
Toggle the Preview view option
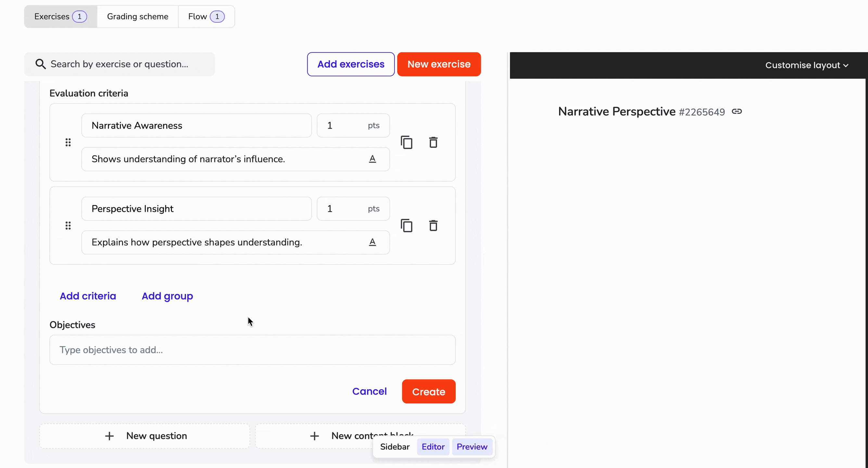tap(472, 447)
